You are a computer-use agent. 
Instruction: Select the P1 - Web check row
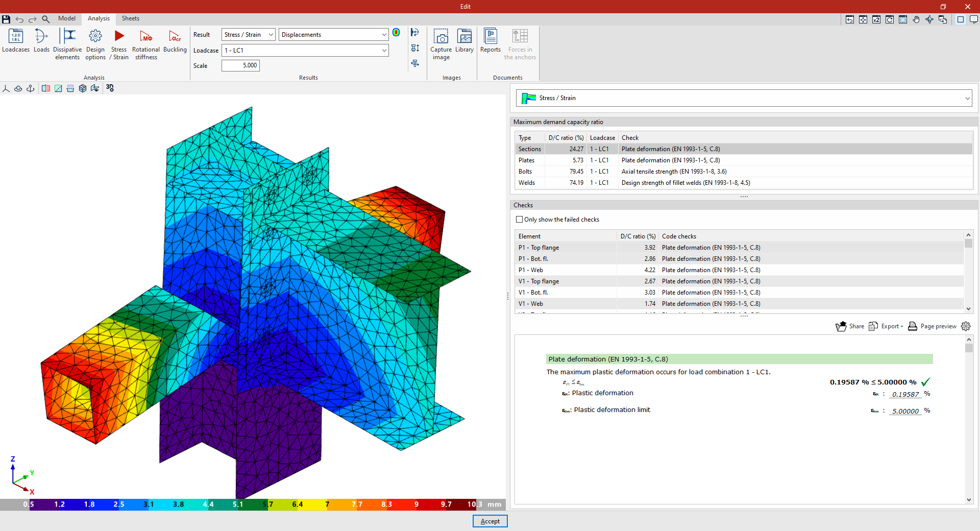pyautogui.click(x=739, y=270)
